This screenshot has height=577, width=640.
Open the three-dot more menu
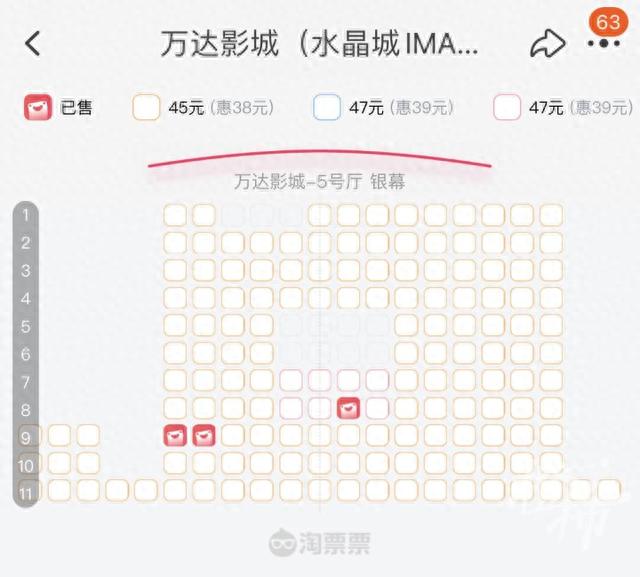click(x=604, y=43)
